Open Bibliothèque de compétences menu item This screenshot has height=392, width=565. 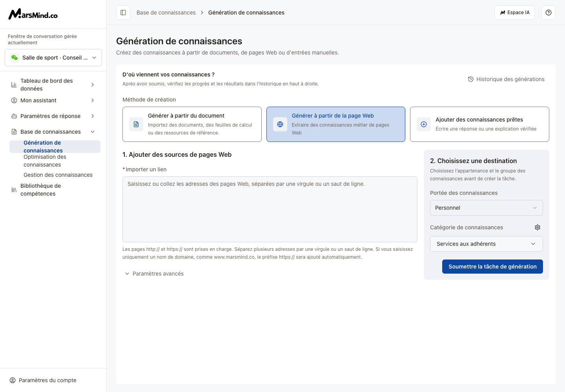pos(53,190)
